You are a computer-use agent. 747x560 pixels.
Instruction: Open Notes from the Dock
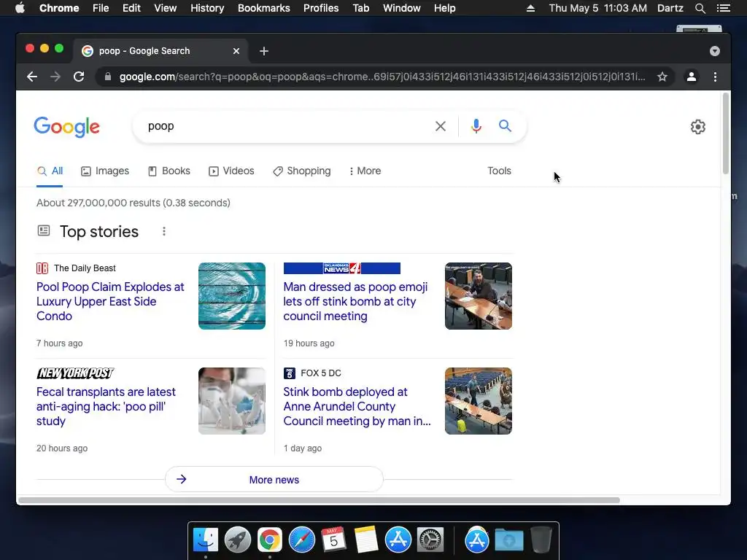pyautogui.click(x=366, y=540)
